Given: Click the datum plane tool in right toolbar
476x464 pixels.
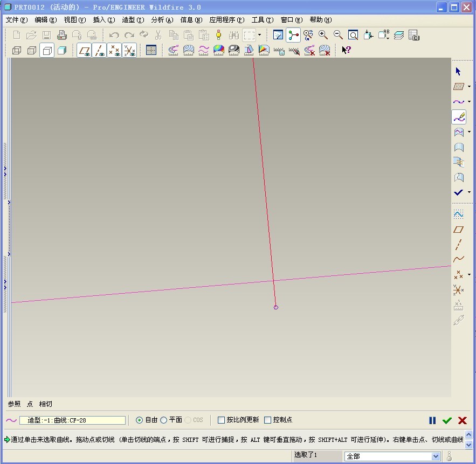Looking at the screenshot, I should click(458, 230).
